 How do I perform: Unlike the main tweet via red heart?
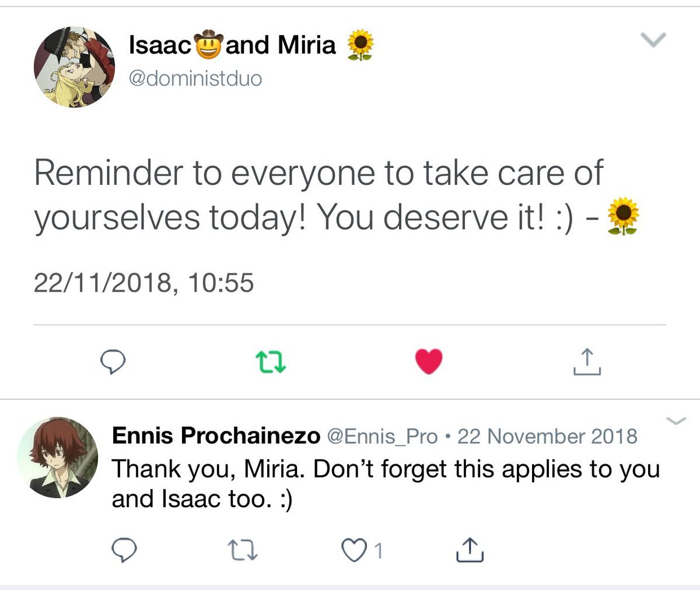(x=429, y=361)
